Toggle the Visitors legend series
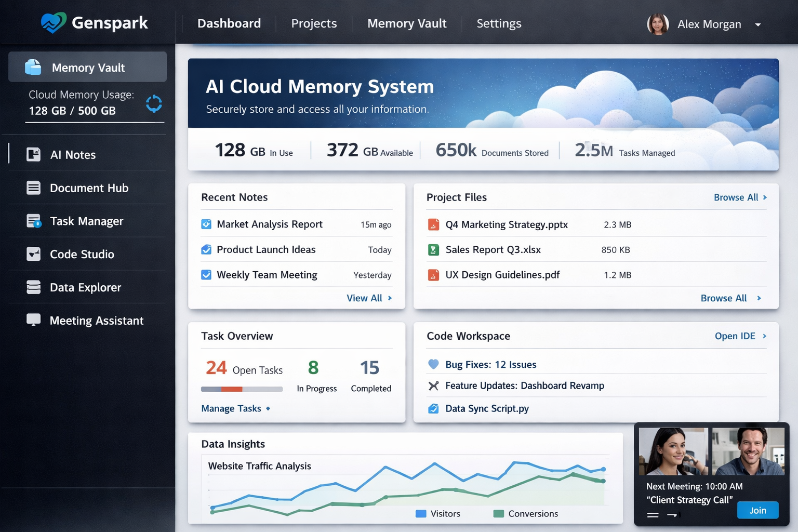 pyautogui.click(x=438, y=513)
